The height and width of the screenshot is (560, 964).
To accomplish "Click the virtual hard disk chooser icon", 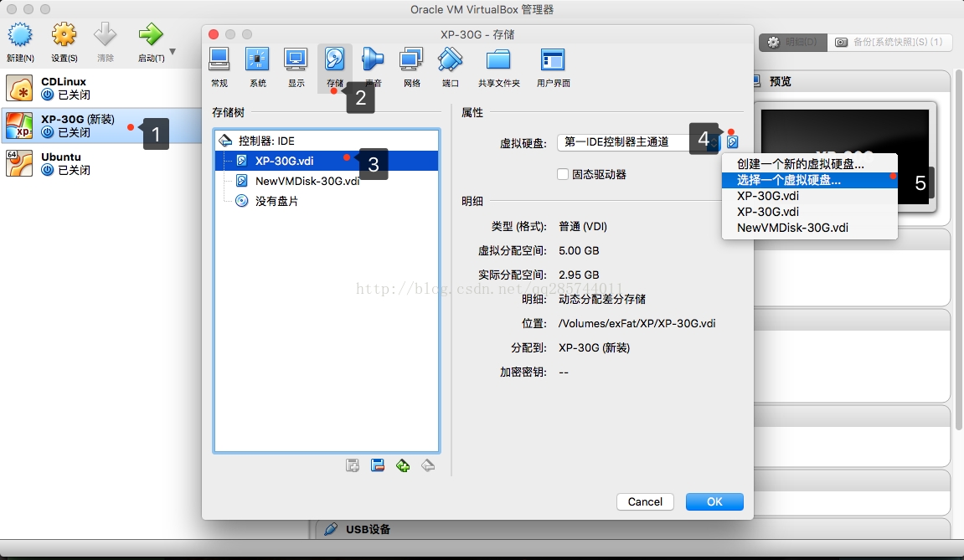I will (732, 142).
